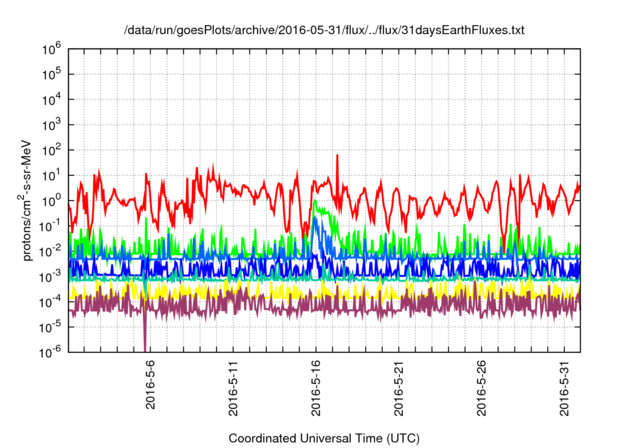Click the 10^3 y-axis tick label
This screenshot has height=448, width=640.
coord(51,125)
